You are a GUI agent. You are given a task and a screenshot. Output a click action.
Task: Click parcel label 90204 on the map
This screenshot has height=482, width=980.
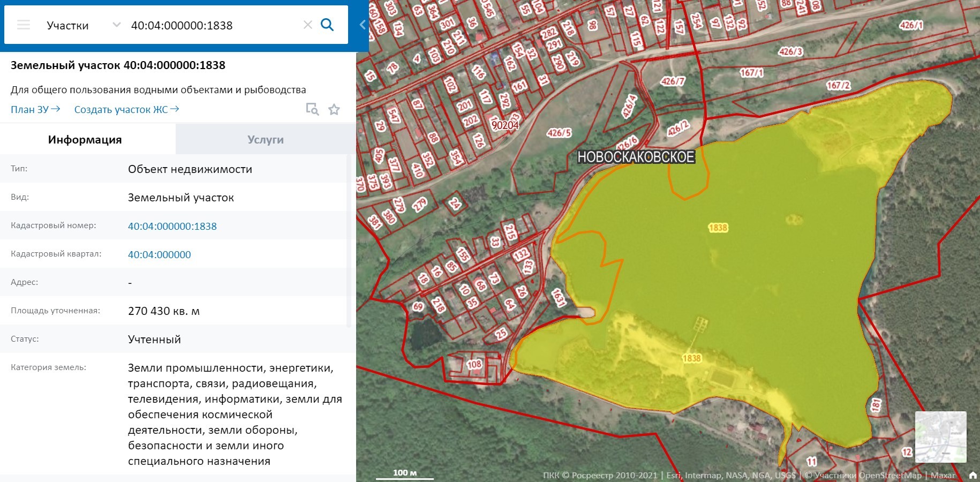click(504, 125)
